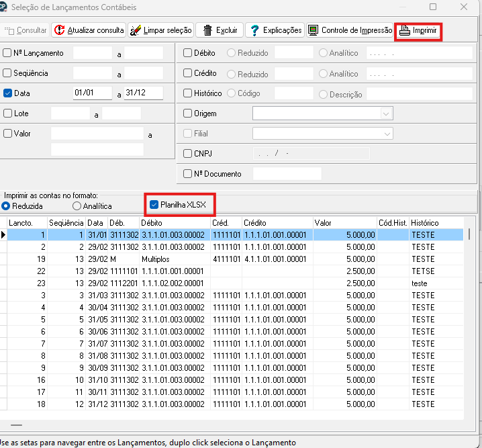
Task: Click the Cód.Hist. column header
Action: (393, 222)
